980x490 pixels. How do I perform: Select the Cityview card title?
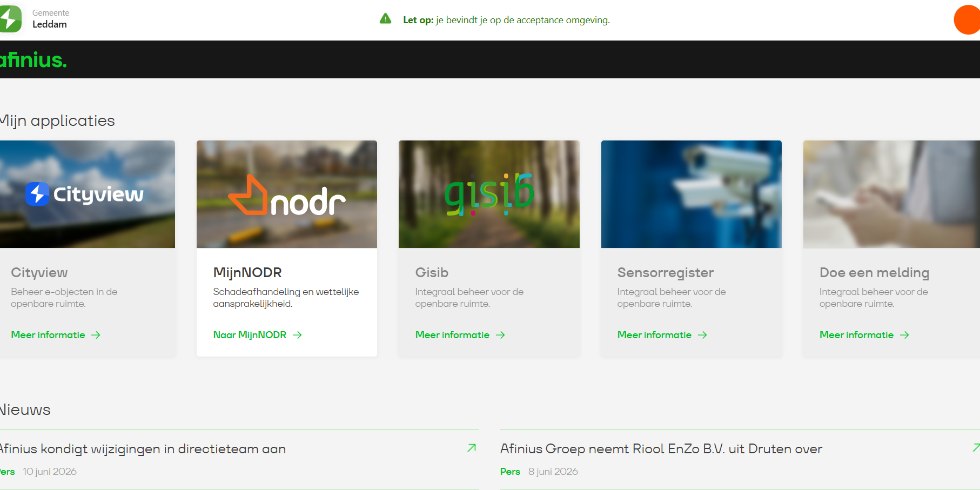tap(39, 273)
